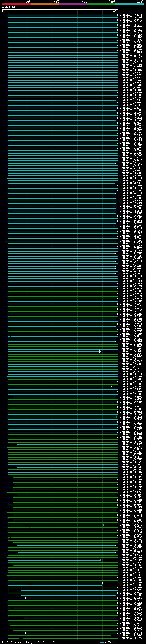Select the query name AV442100

click(x=8, y=8)
